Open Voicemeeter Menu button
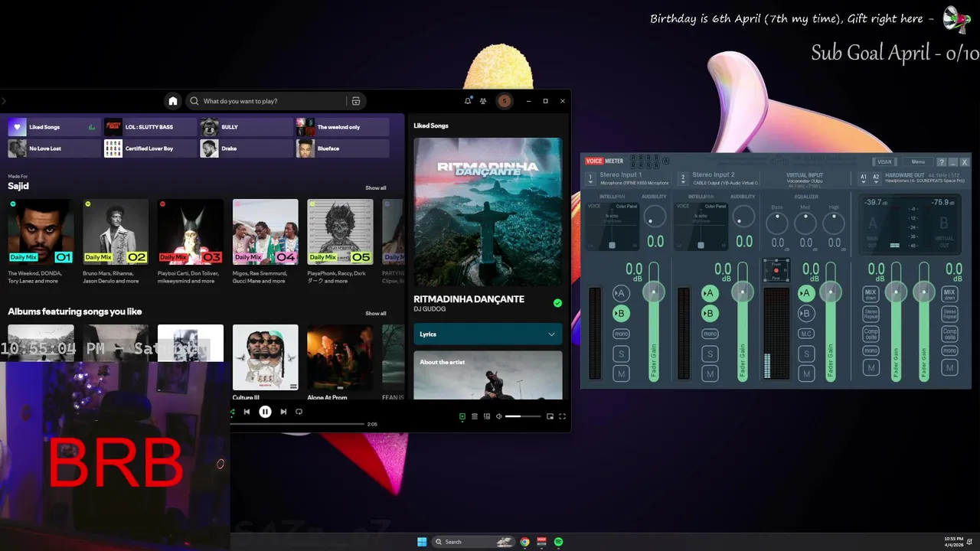 point(918,161)
